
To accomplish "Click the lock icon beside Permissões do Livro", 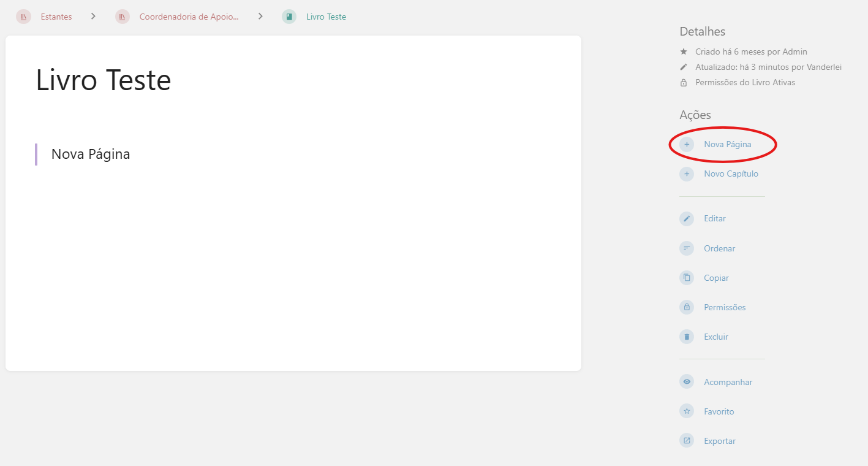I will (684, 82).
